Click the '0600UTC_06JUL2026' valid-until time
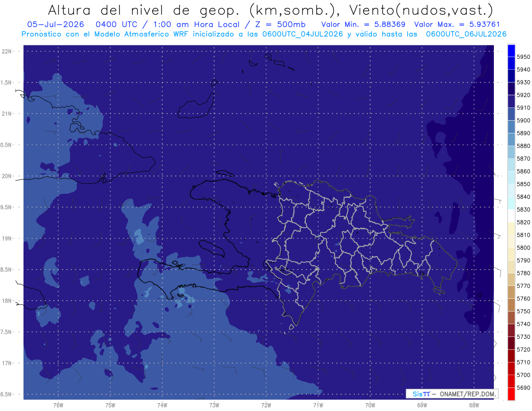 [466, 34]
